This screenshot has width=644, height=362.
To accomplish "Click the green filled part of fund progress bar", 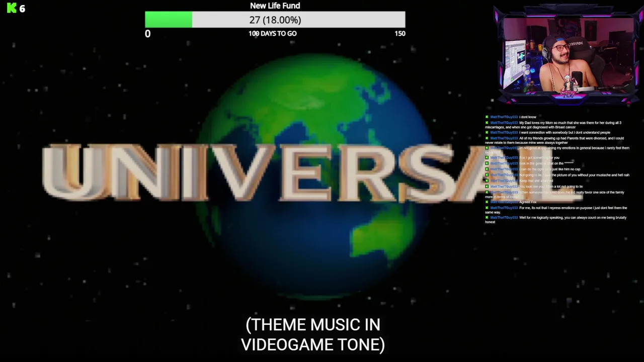I will [x=169, y=20].
